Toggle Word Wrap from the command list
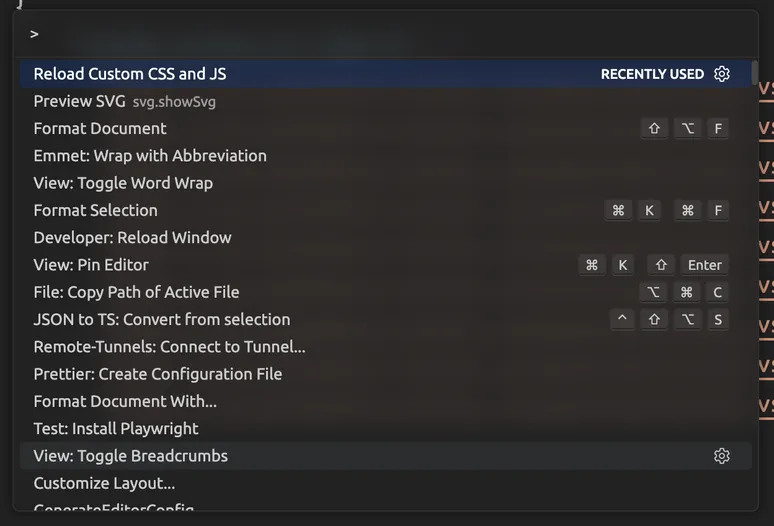This screenshot has width=774, height=526. pos(123,183)
